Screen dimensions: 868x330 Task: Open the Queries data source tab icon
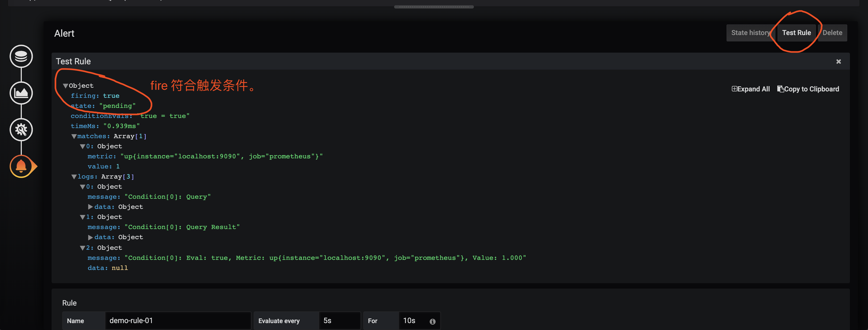click(x=21, y=56)
